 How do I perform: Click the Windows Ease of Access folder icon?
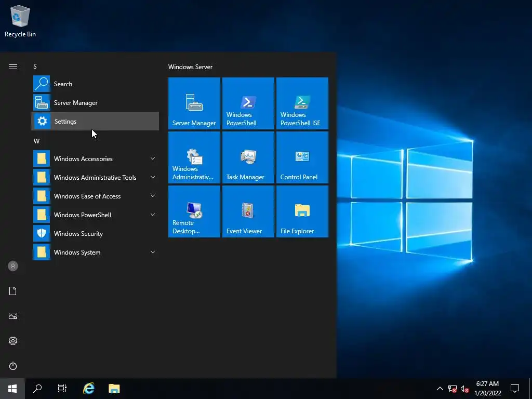pos(42,196)
